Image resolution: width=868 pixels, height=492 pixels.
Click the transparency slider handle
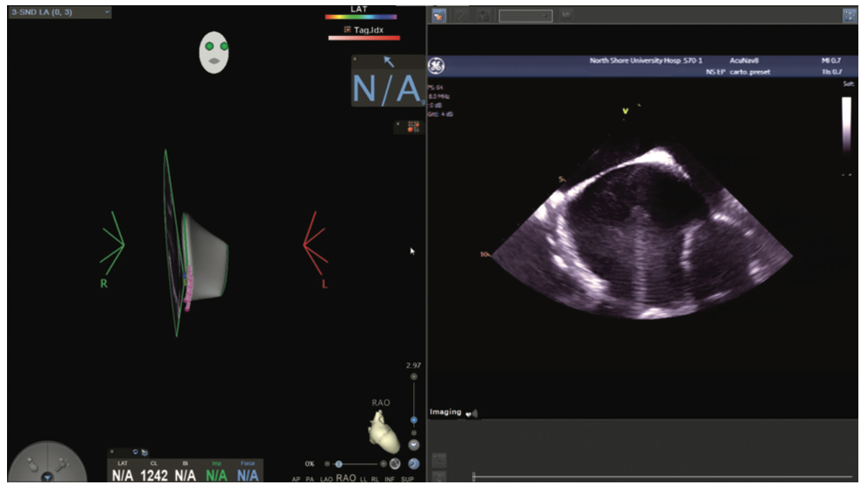(x=339, y=464)
